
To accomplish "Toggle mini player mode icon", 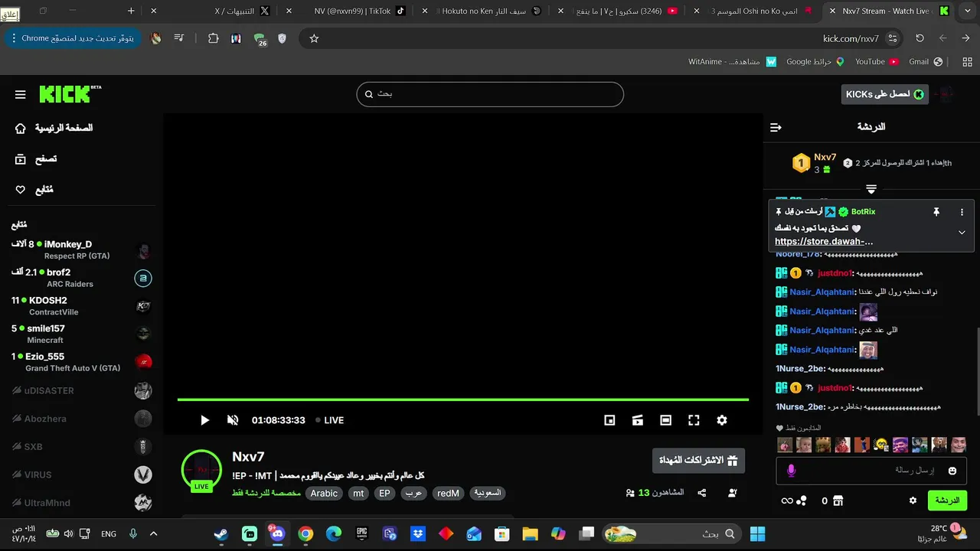I will tap(609, 420).
